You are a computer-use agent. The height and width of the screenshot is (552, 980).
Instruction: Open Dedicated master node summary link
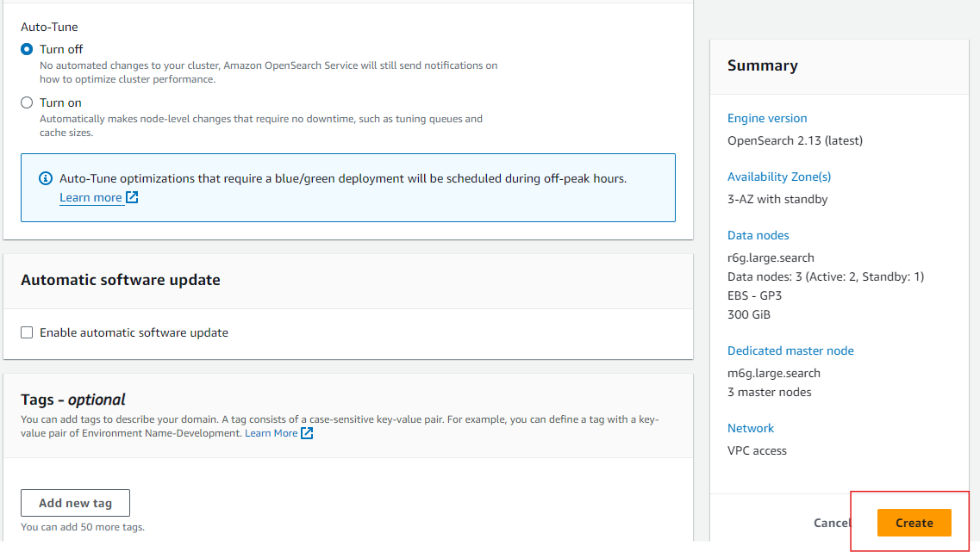[x=790, y=350]
